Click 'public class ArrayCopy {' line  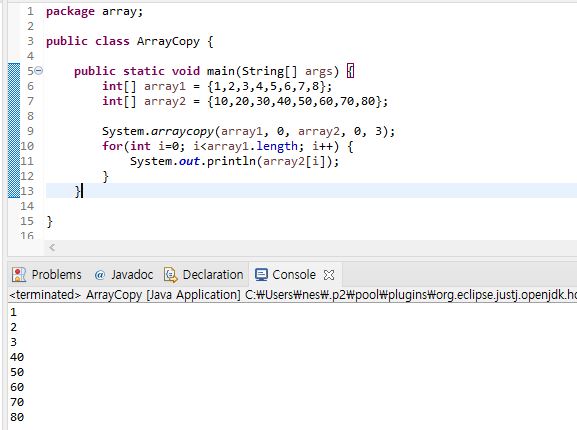[130, 41]
